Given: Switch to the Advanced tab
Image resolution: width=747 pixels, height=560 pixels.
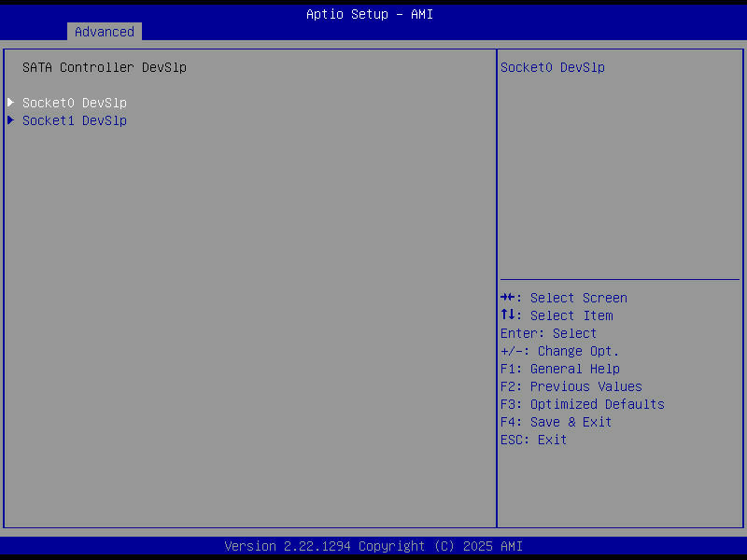Looking at the screenshot, I should pos(104,31).
